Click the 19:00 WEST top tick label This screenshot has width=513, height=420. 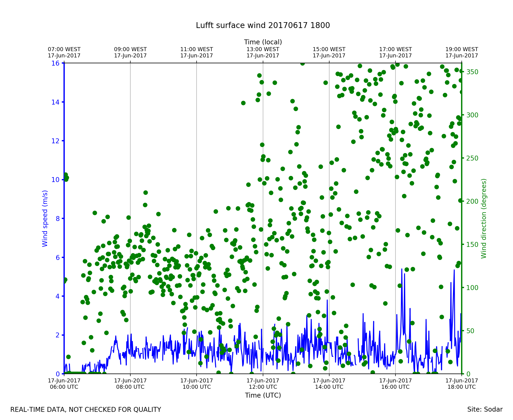point(461,52)
